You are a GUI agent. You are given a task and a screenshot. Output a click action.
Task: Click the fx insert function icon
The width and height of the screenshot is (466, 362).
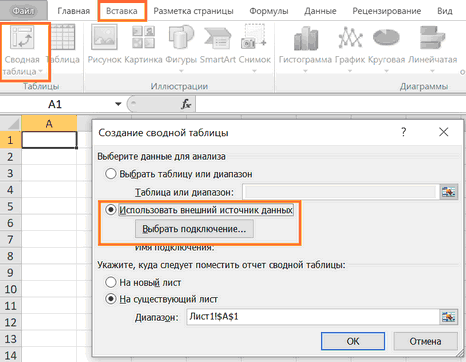(x=186, y=104)
